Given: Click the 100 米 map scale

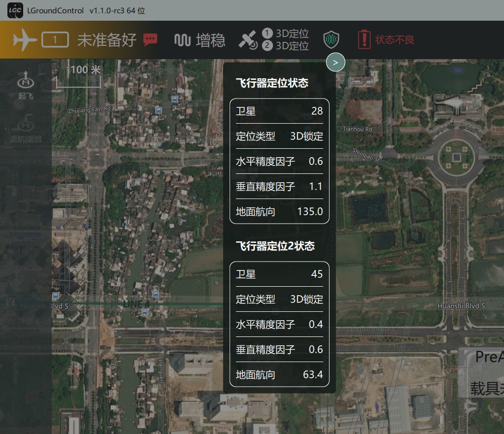Looking at the screenshot, I should click(79, 76).
